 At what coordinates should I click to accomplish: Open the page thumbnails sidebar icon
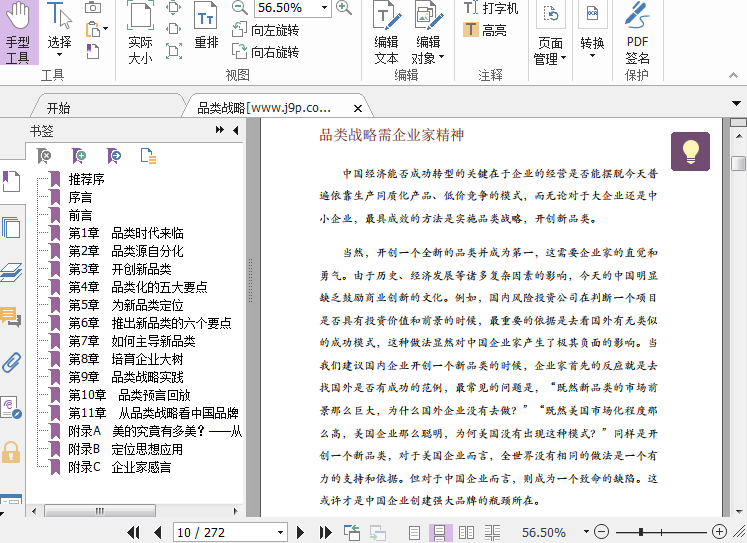click(x=11, y=227)
